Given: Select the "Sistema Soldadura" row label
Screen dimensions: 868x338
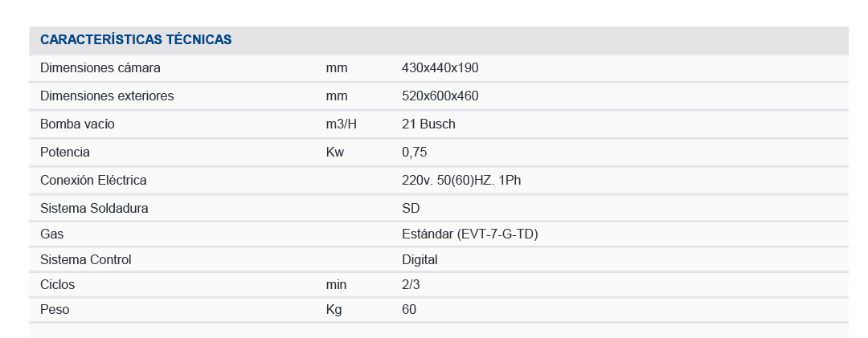Looking at the screenshot, I should pos(94,209).
